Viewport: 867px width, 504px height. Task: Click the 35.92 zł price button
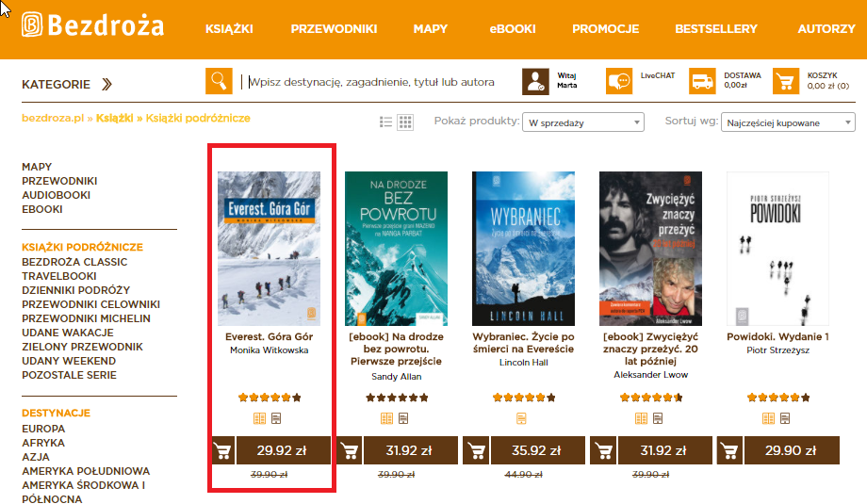537,450
